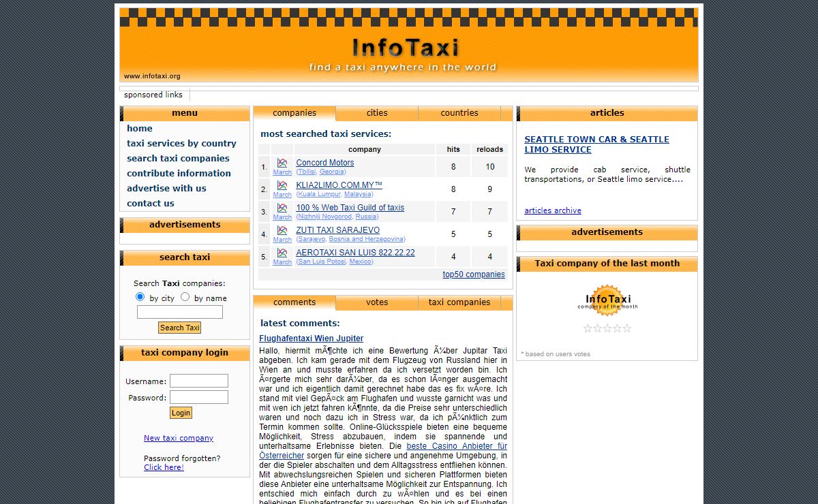Viewport: 818px width, 504px height.
Task: Open the Nizhniy Novgorod city link
Action: [x=324, y=217]
